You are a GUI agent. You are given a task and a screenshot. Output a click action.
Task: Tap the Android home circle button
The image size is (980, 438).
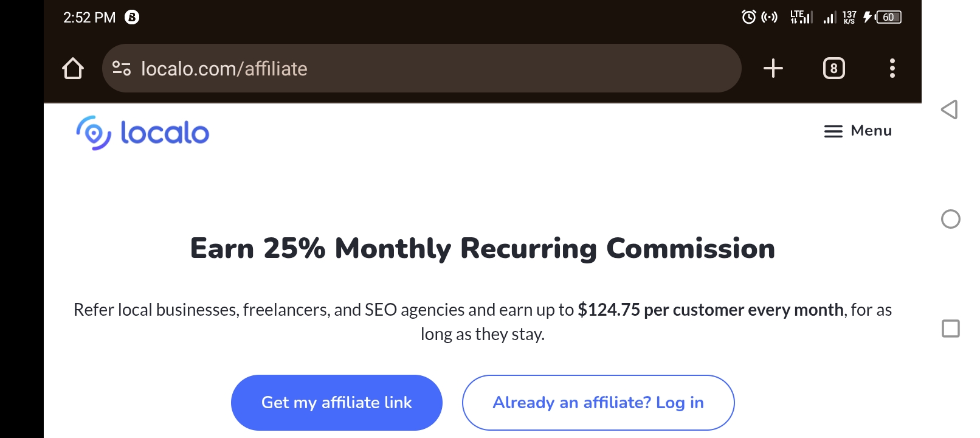[950, 219]
